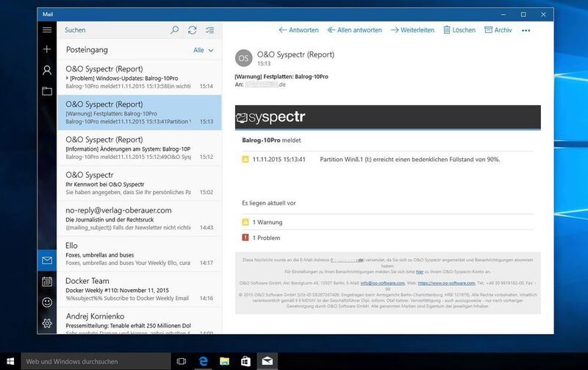This screenshot has height=370, width=588.
Task: Open Andrej Kornienko Pressemitteilung mail
Action: tap(139, 321)
